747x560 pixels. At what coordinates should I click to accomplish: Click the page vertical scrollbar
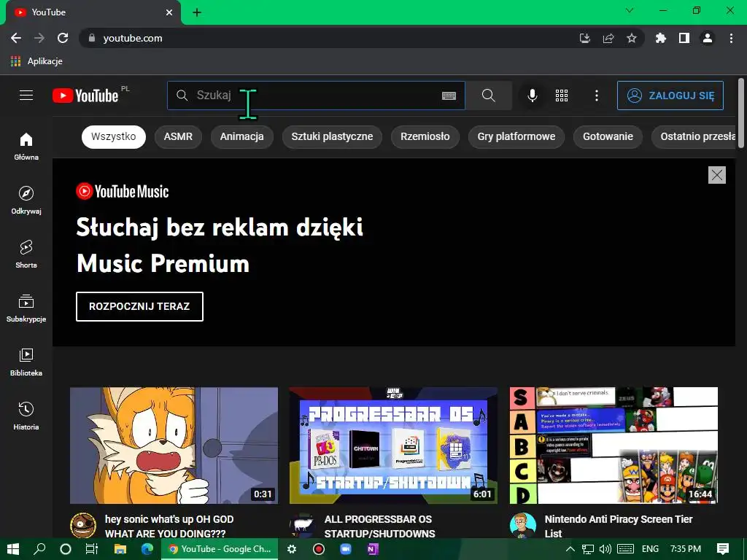741,113
